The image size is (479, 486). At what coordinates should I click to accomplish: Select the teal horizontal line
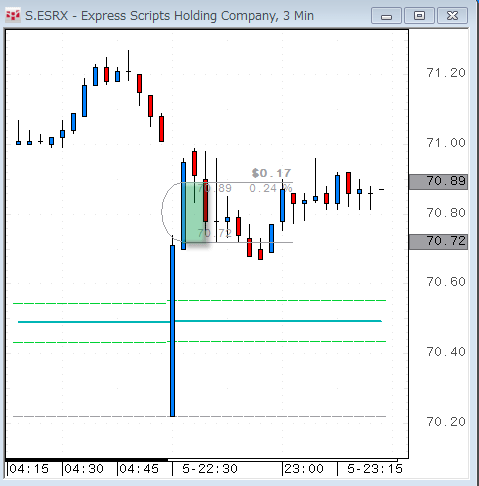tap(199, 321)
